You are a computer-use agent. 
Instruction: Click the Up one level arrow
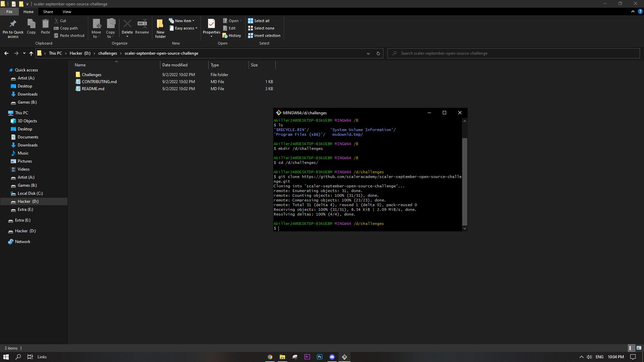31,53
